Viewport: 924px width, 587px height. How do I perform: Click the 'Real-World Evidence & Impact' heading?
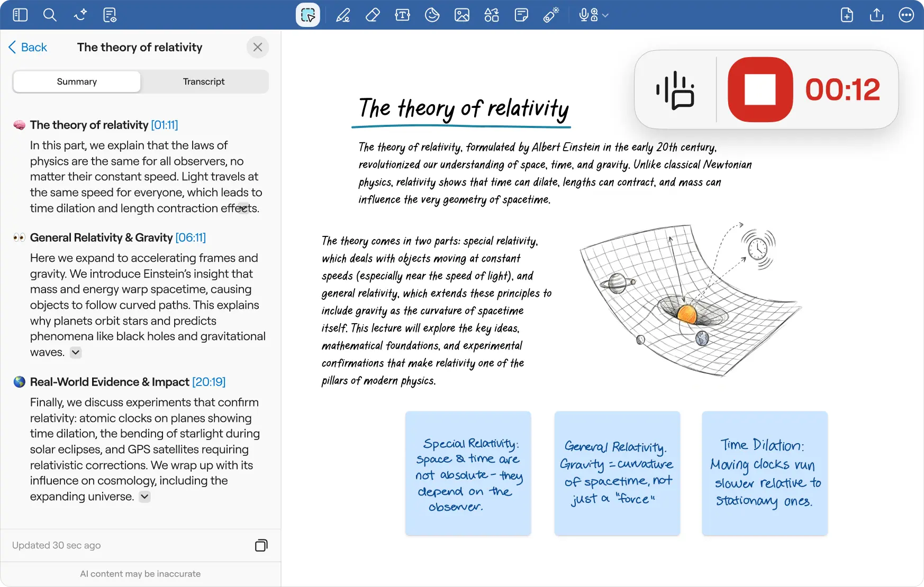click(110, 382)
